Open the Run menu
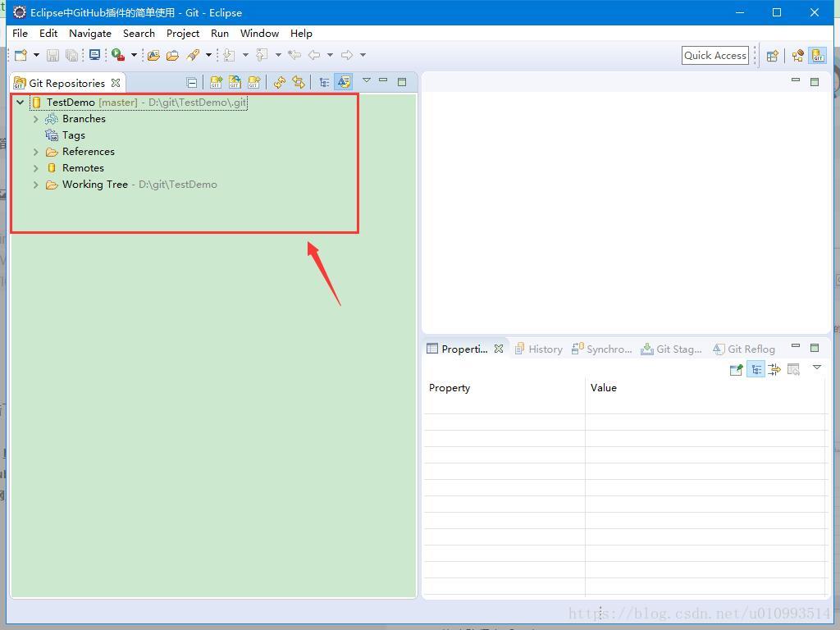This screenshot has height=630, width=840. 220,33
